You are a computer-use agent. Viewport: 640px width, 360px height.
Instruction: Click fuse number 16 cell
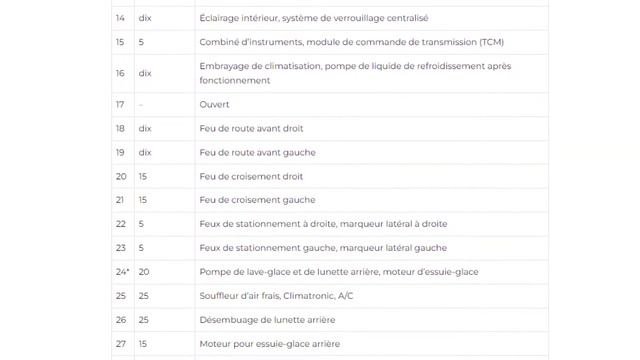[123, 73]
